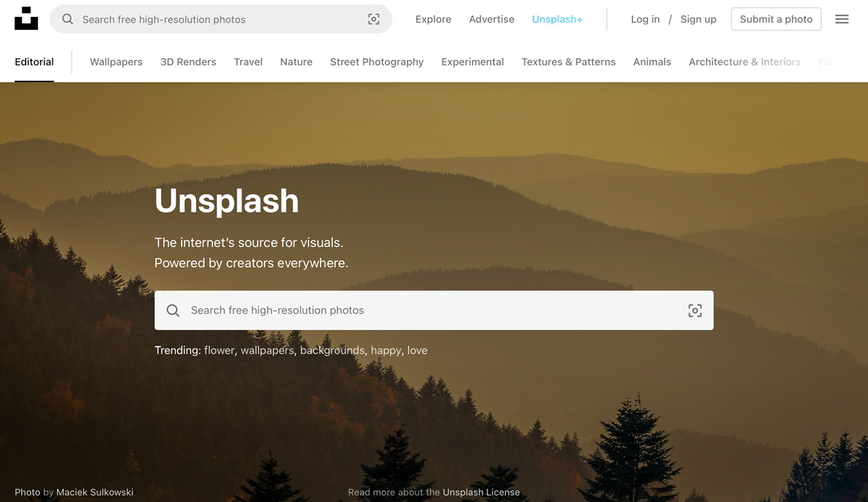868x502 pixels.
Task: Click the Submit a photo button
Action: click(x=776, y=19)
